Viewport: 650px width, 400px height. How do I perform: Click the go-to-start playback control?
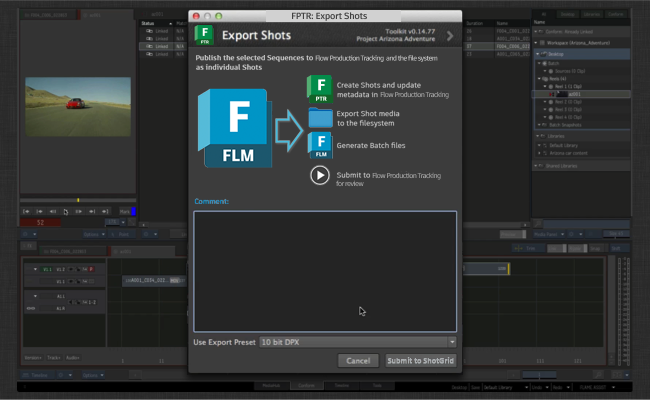26,211
